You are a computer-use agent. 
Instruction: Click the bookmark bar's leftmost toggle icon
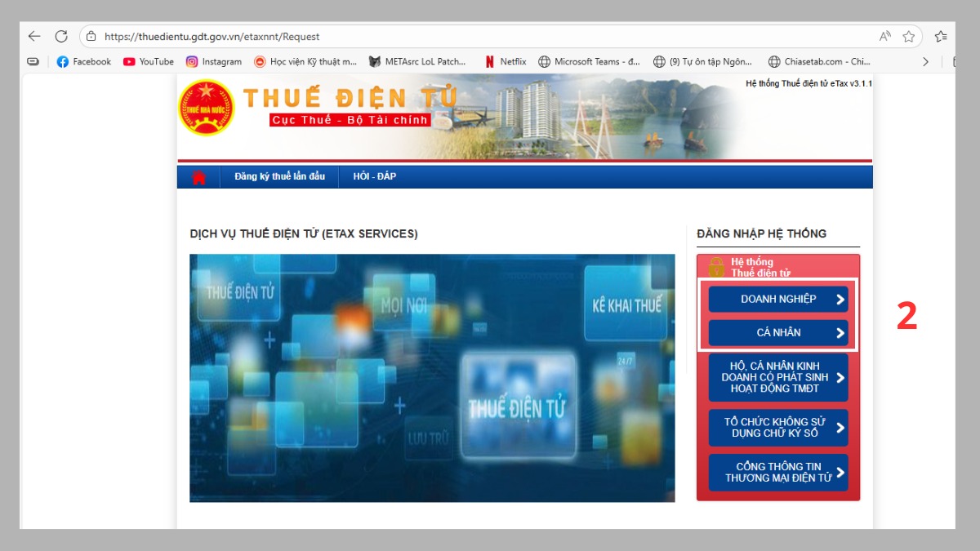coord(33,61)
